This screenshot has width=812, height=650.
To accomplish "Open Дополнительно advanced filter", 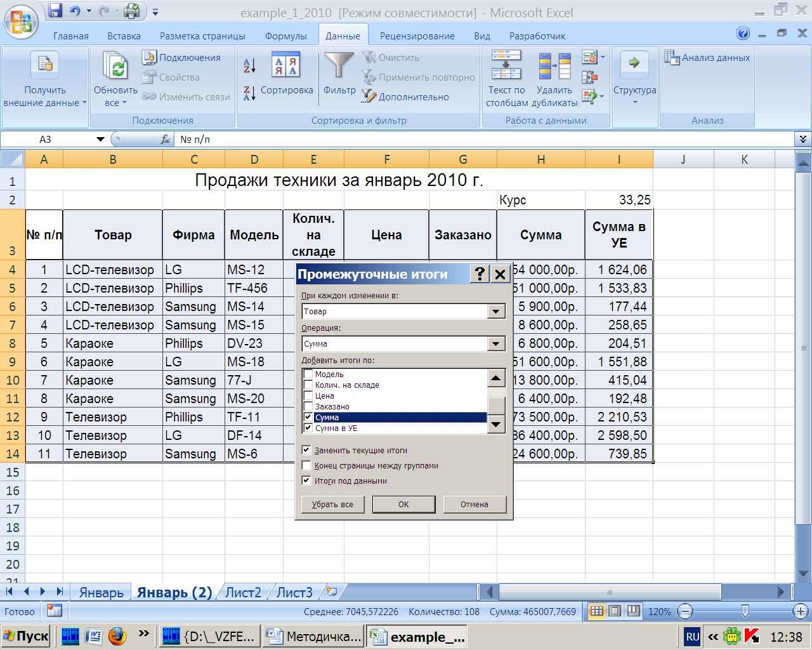I will coord(405,96).
